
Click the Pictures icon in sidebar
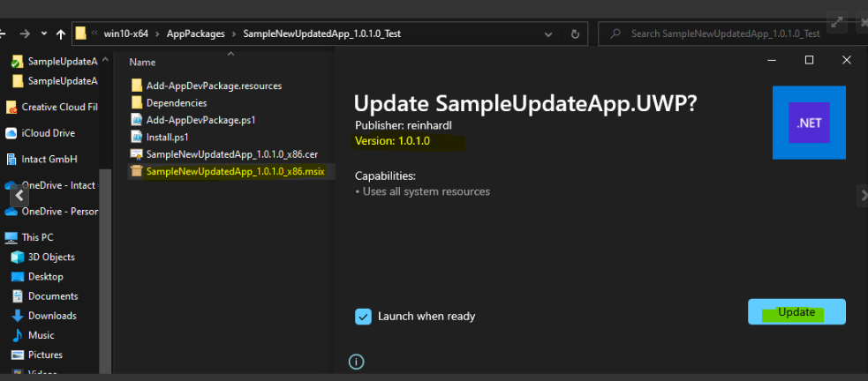(18, 355)
